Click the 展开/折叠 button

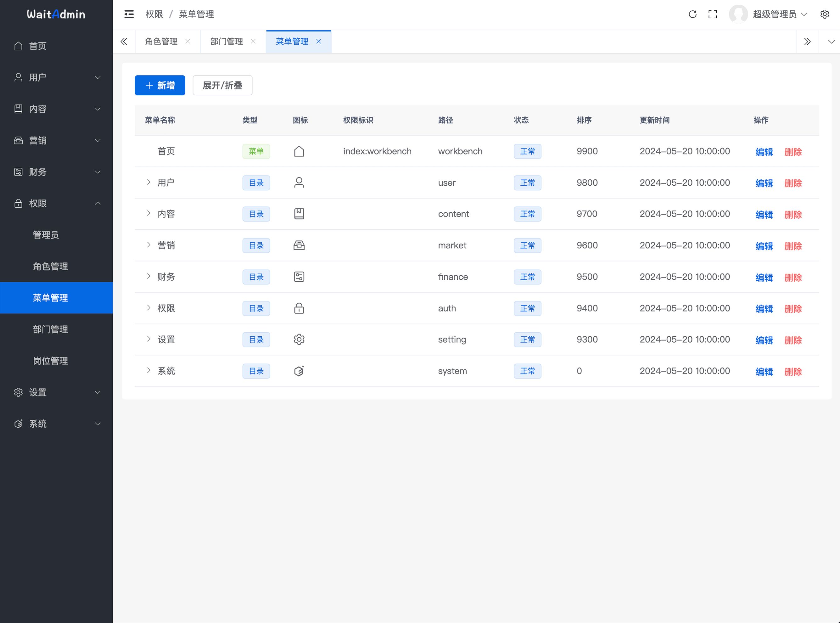pyautogui.click(x=222, y=85)
